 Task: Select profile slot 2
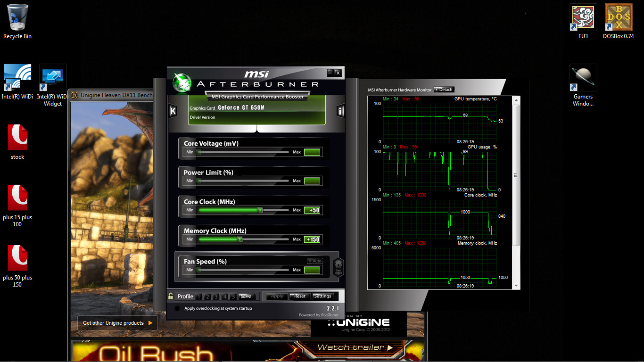[207, 296]
